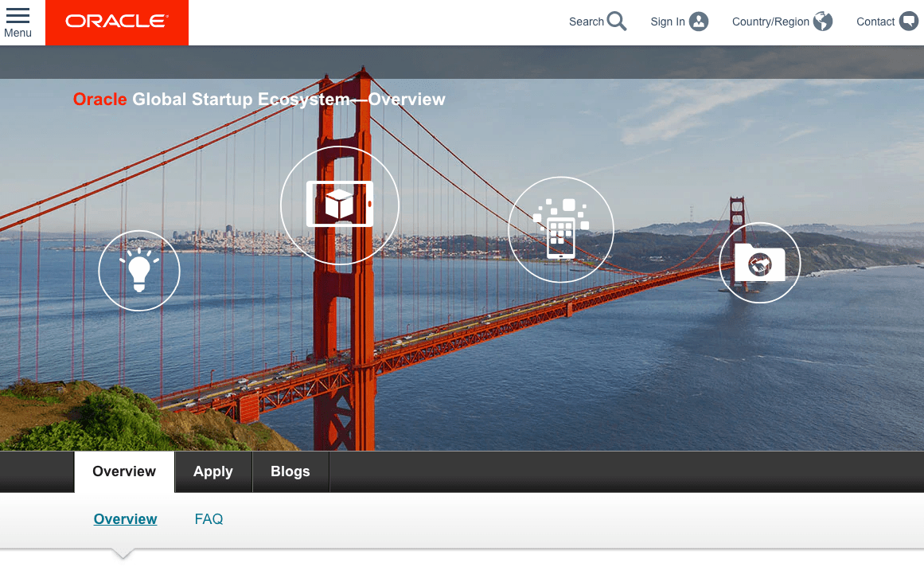Click the Sign In user icon
Screen dimensions: 924x567
pos(698,22)
